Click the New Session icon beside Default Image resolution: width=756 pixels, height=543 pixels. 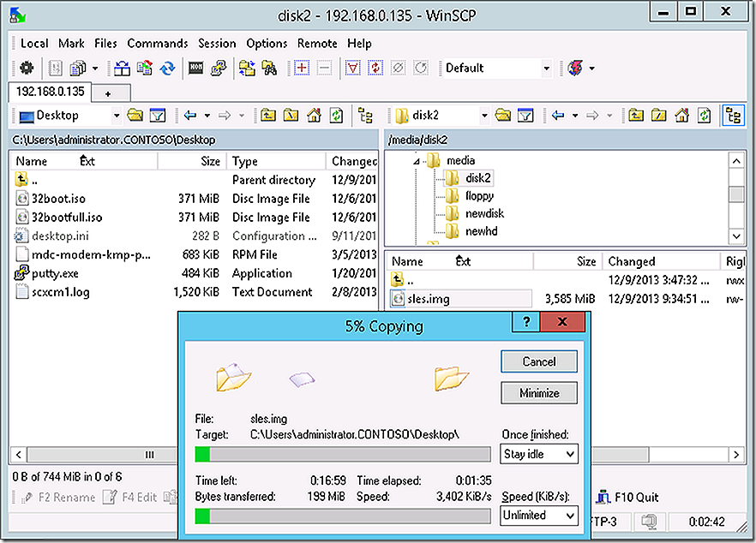click(576, 68)
